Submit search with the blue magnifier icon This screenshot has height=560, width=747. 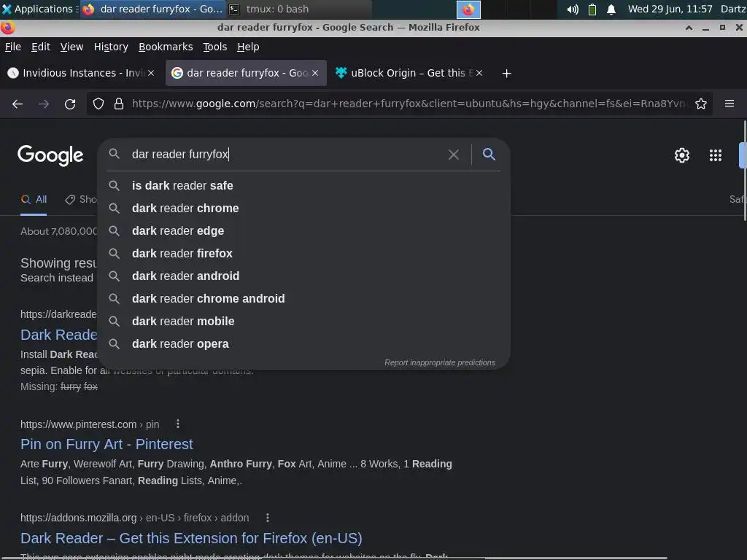489,155
